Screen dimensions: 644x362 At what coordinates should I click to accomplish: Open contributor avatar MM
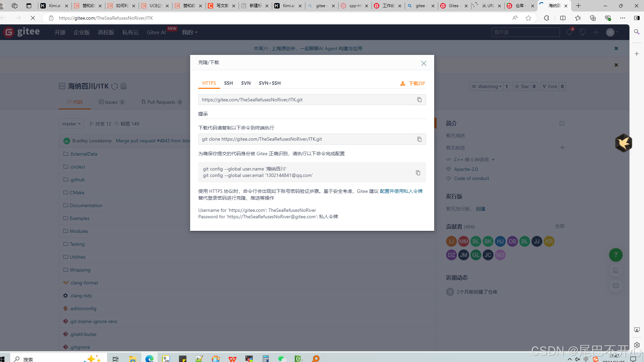(464, 241)
